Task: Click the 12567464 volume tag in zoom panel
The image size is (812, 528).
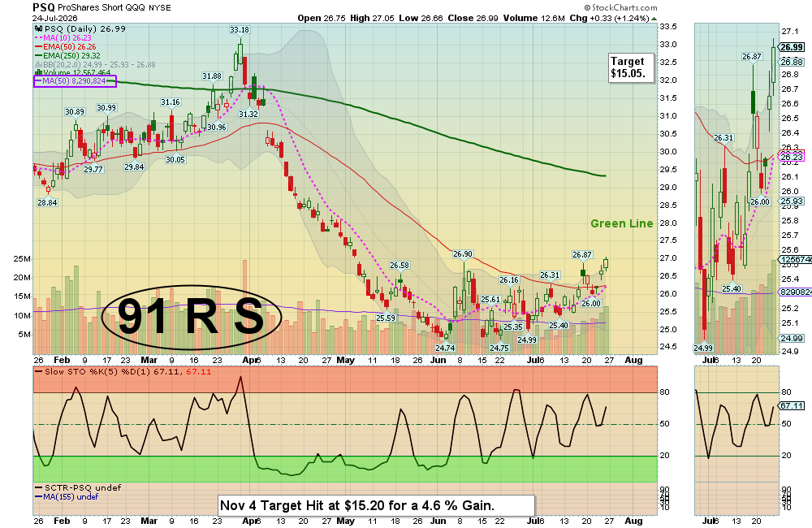Action: [x=796, y=260]
